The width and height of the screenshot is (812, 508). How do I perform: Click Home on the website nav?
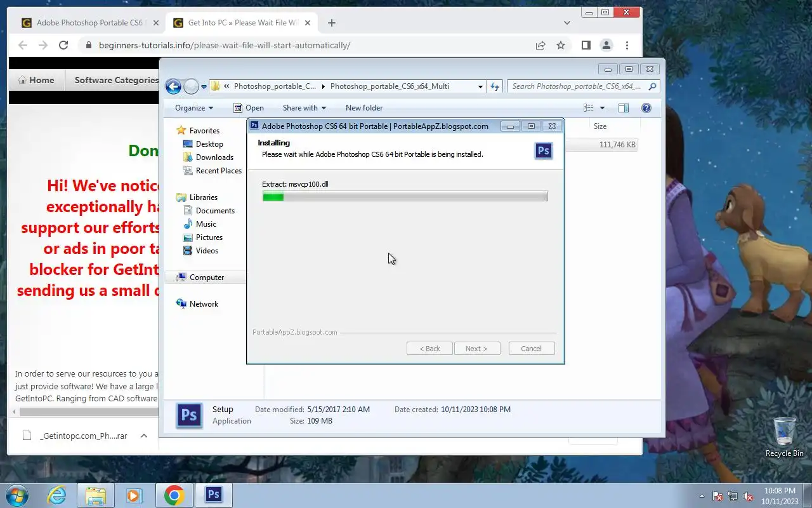[36, 80]
